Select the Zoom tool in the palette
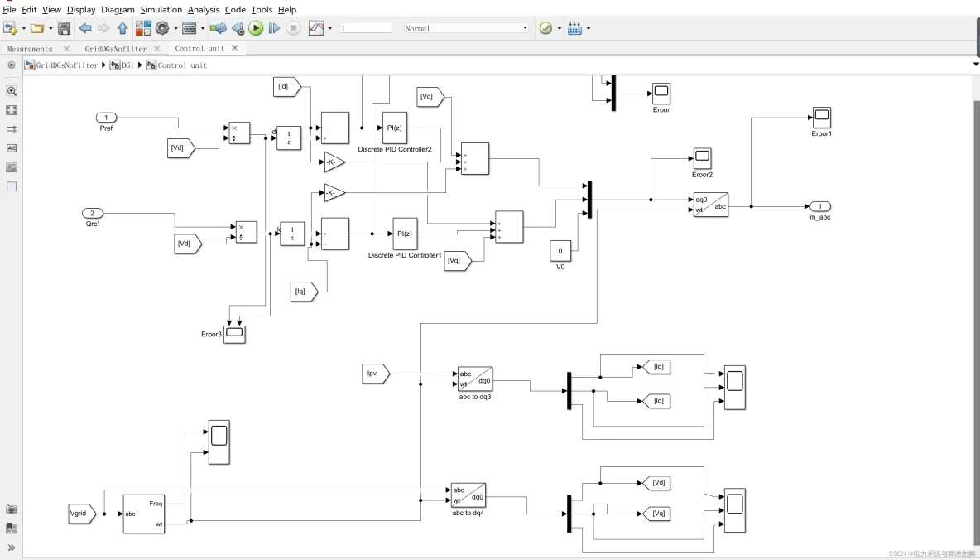 pyautogui.click(x=12, y=91)
